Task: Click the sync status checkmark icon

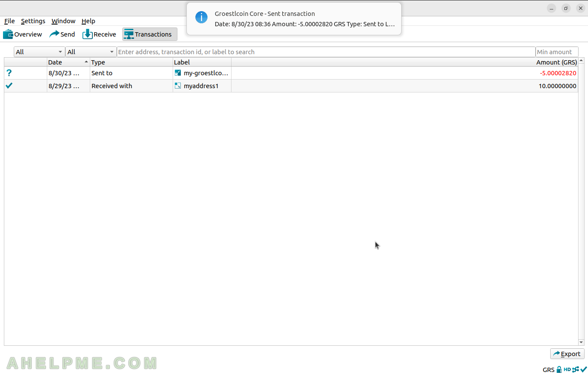Action: coord(583,369)
